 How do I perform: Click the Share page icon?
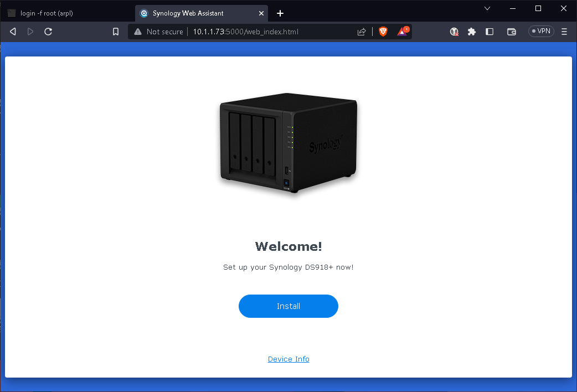(x=362, y=32)
